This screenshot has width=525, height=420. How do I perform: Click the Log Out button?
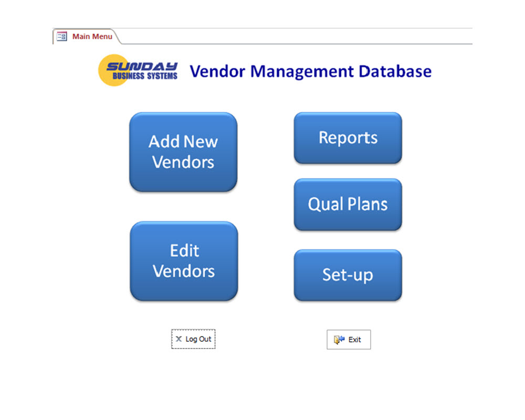click(x=193, y=339)
